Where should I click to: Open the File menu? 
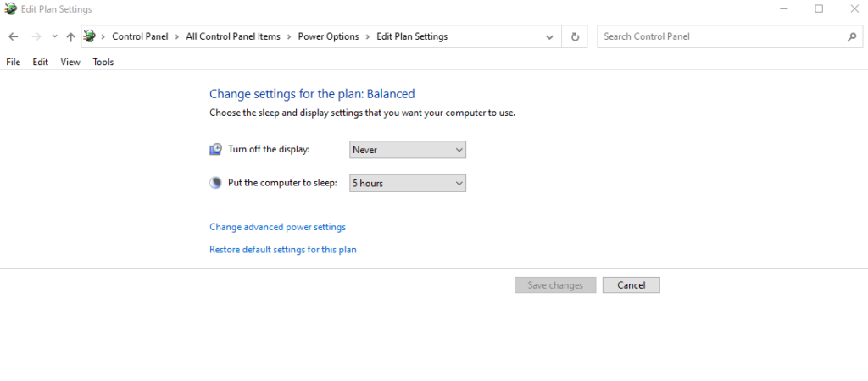(13, 62)
